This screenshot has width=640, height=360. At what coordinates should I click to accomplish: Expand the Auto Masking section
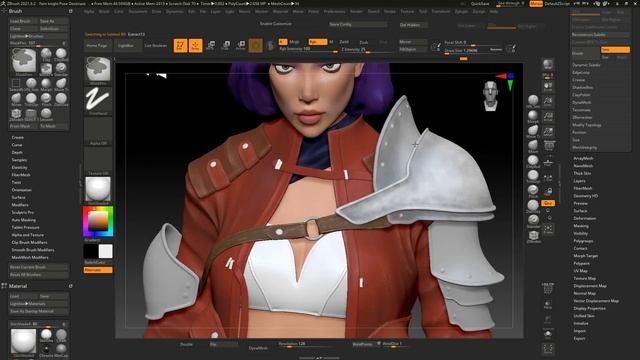tap(24, 220)
